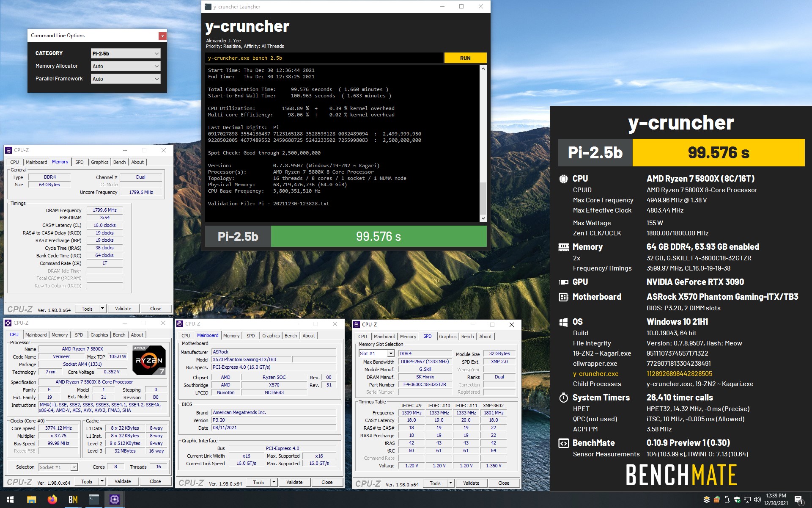Switch to SPD tab in CPU-Z Memory window
The height and width of the screenshot is (508, 812).
point(80,162)
